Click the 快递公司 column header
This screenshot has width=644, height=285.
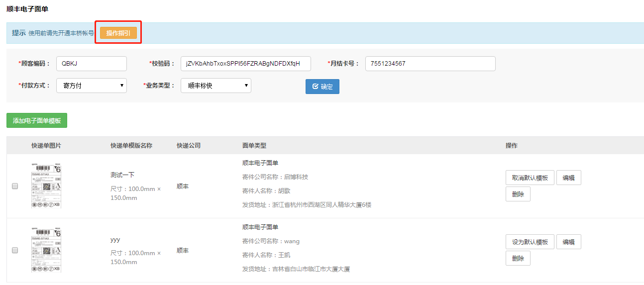click(189, 146)
